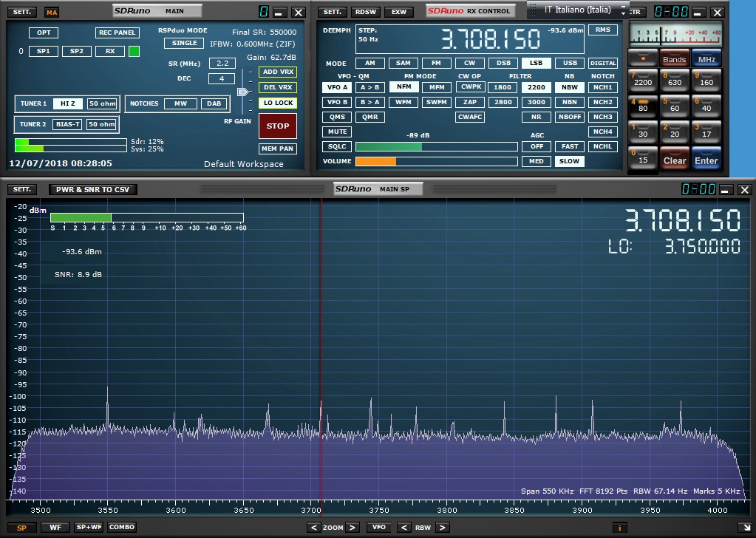The height and width of the screenshot is (538, 756).
Task: Select AM mode
Action: [x=370, y=63]
